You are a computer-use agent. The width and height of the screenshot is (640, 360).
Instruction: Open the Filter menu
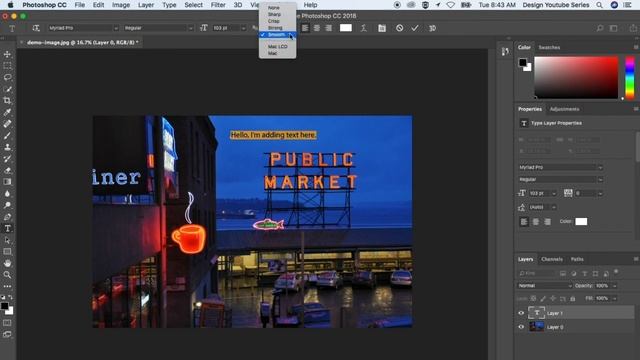(x=218, y=5)
